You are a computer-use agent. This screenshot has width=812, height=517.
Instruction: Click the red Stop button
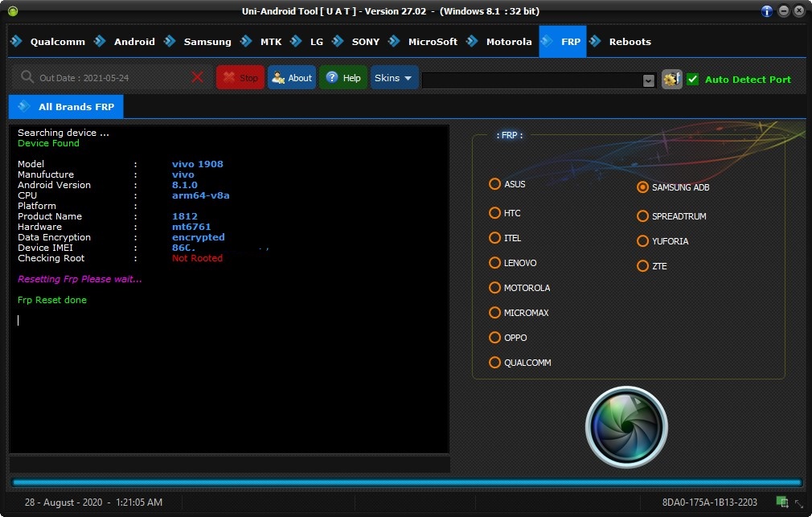(240, 78)
